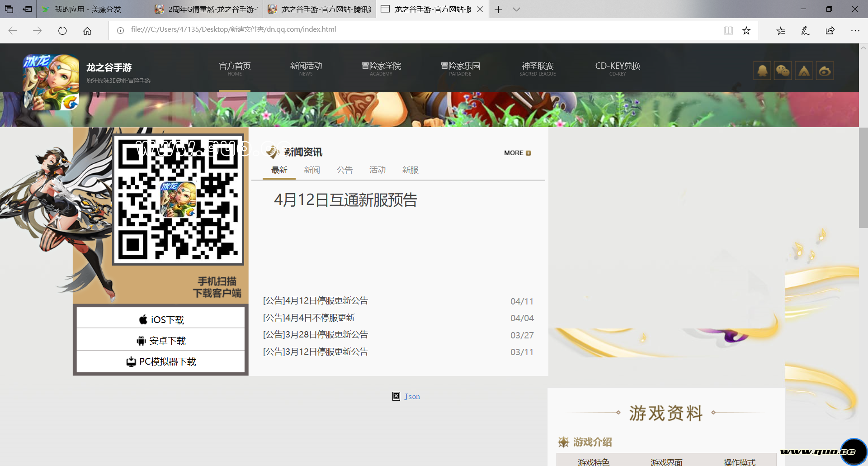
Task: Click scrollbar up arrow
Action: click(863, 48)
